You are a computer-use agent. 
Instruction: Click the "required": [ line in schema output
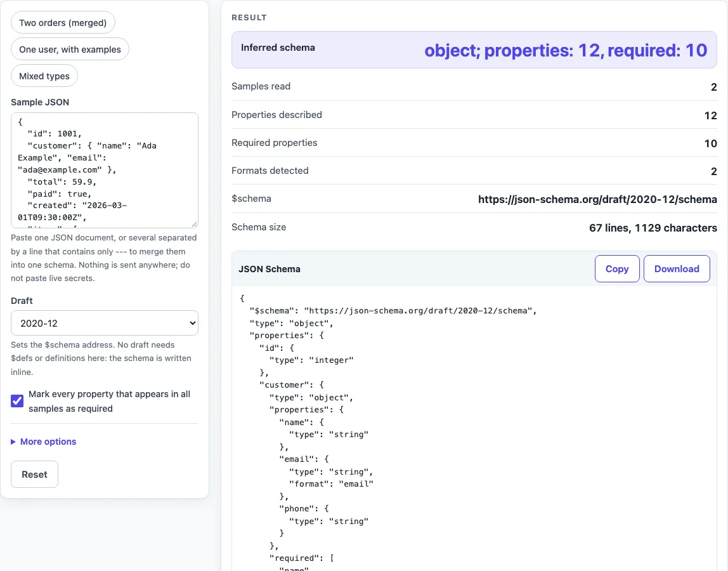(x=301, y=558)
